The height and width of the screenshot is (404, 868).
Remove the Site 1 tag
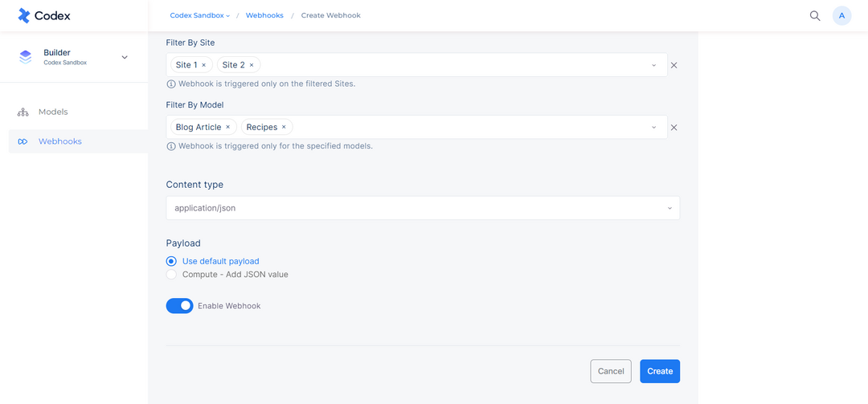click(x=203, y=65)
